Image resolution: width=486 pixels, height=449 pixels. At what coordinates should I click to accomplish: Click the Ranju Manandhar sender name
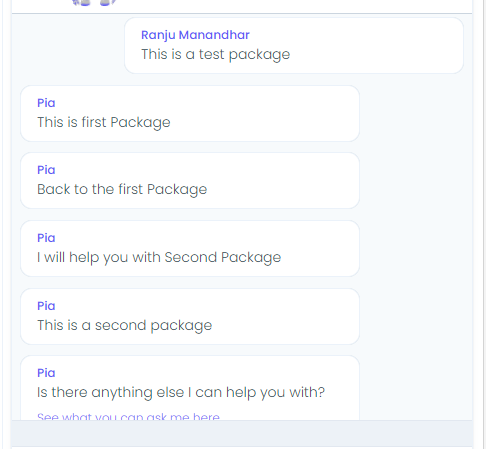195,35
